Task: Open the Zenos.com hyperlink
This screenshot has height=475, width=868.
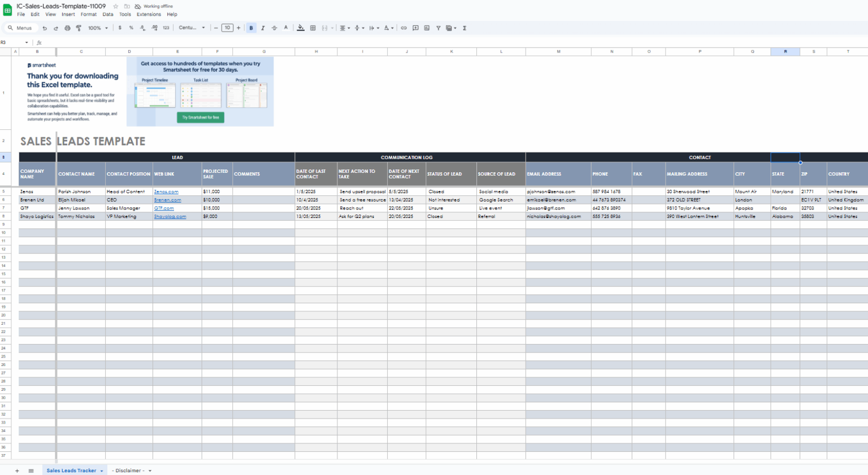Action: 166,191
